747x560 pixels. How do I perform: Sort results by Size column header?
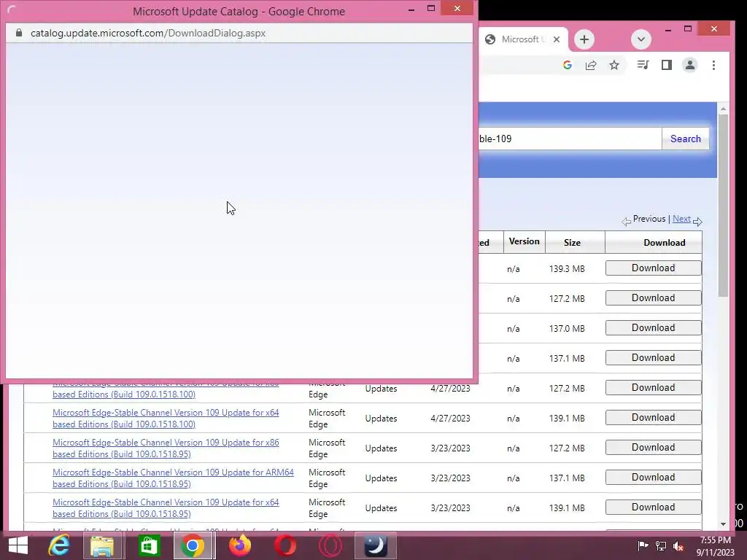coord(572,242)
